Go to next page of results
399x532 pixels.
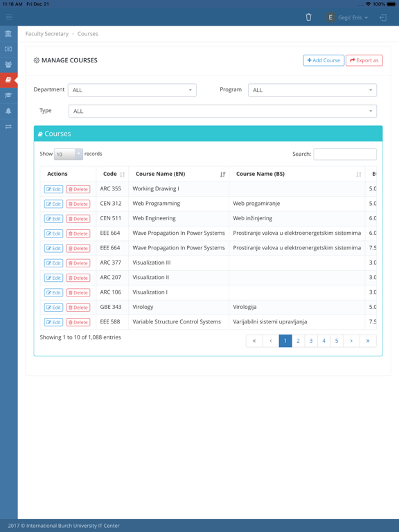click(x=351, y=341)
